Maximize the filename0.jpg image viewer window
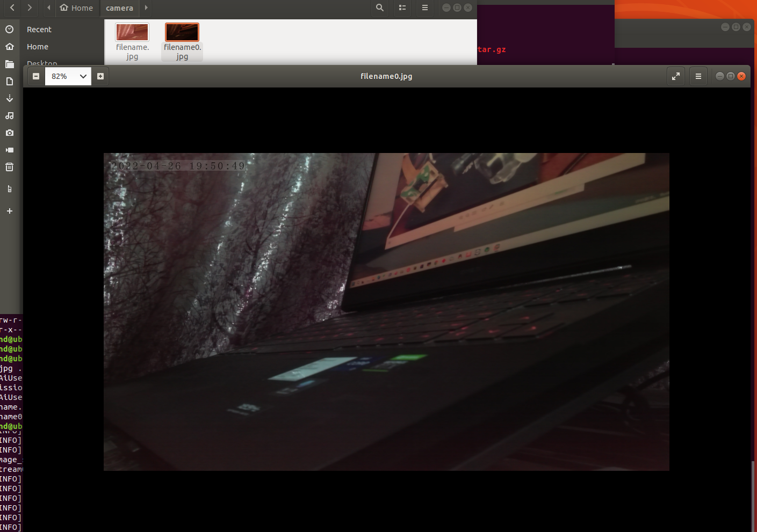The width and height of the screenshot is (757, 532). (x=731, y=76)
